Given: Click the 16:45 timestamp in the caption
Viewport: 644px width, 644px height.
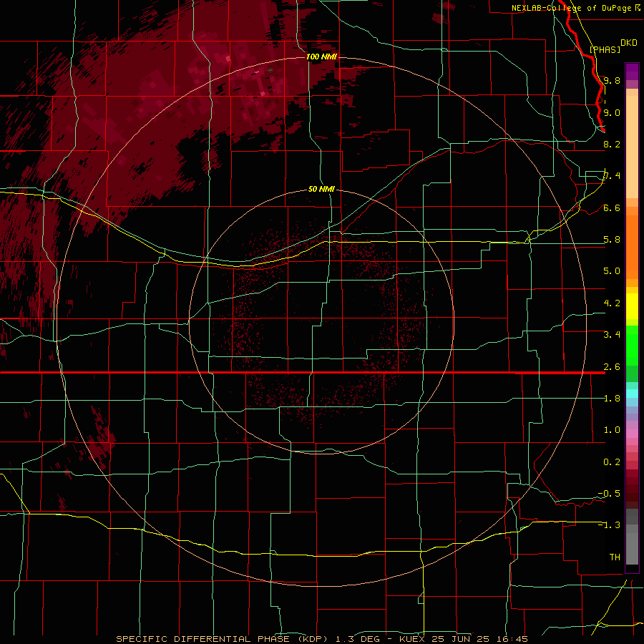Looking at the screenshot, I should (513, 639).
